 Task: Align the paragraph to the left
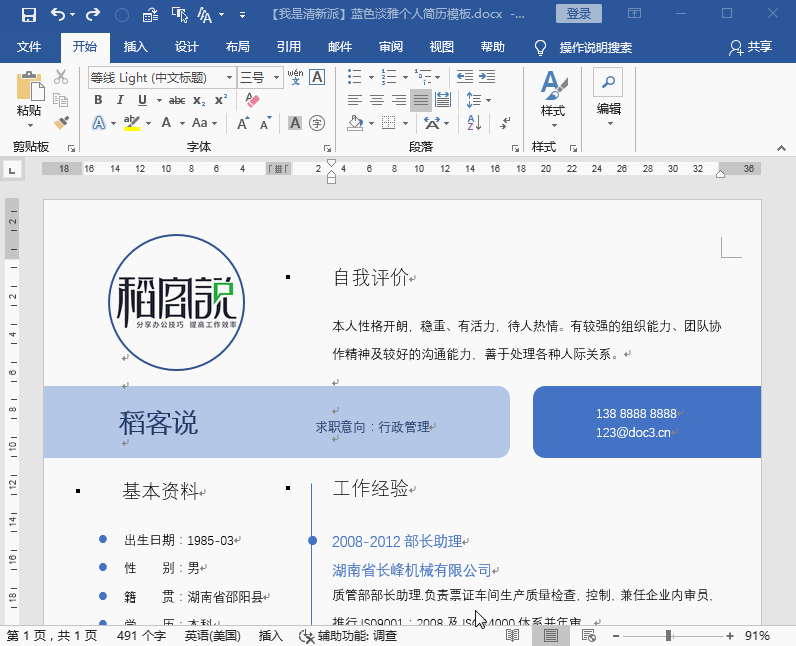click(355, 100)
